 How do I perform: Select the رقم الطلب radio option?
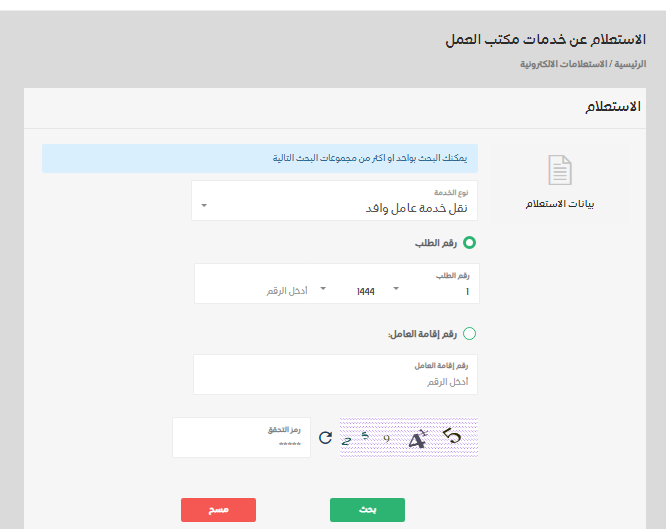(x=469, y=242)
